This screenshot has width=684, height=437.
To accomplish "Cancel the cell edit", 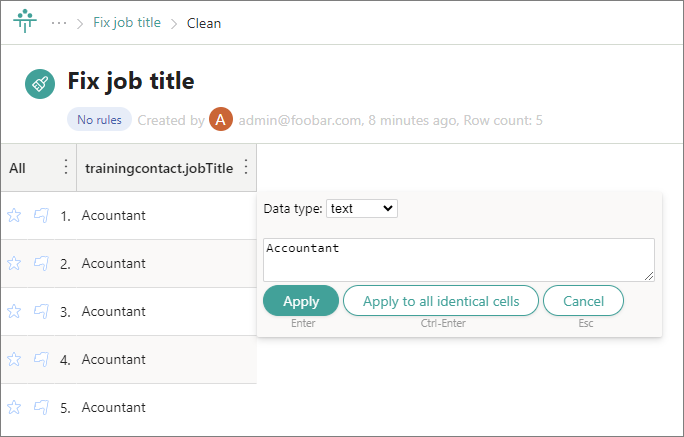I will [583, 301].
